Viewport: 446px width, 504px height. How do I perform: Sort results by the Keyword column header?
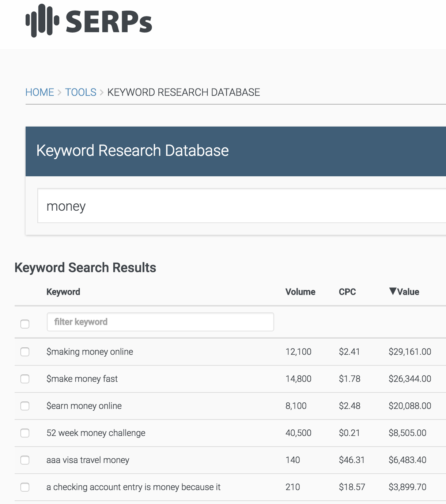tap(63, 292)
